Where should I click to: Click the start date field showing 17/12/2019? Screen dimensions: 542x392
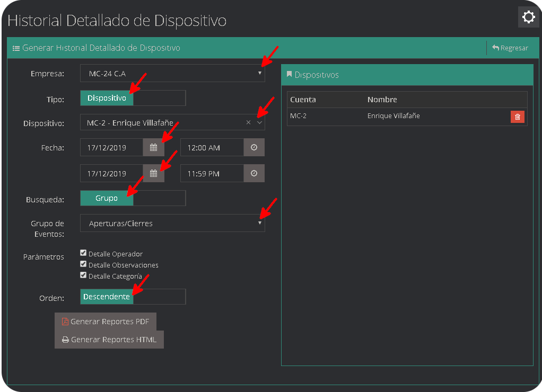coord(111,147)
